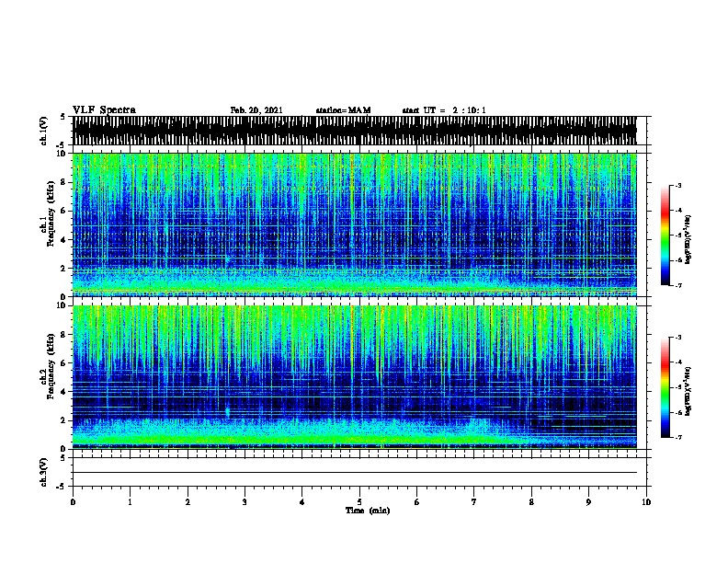Click the flat ch.3 voltage trace line
This screenshot has width=728, height=563.
355,473
